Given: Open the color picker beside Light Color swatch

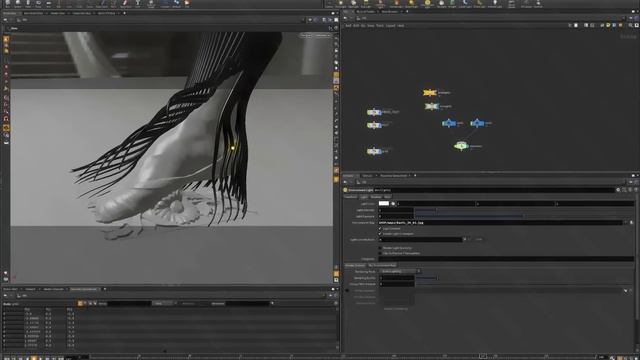Looking at the screenshot, I should point(393,203).
